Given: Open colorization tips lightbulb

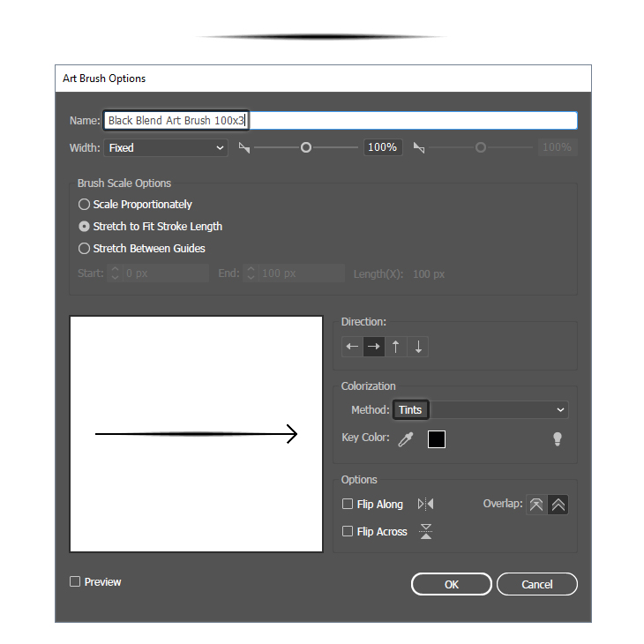Looking at the screenshot, I should [558, 439].
